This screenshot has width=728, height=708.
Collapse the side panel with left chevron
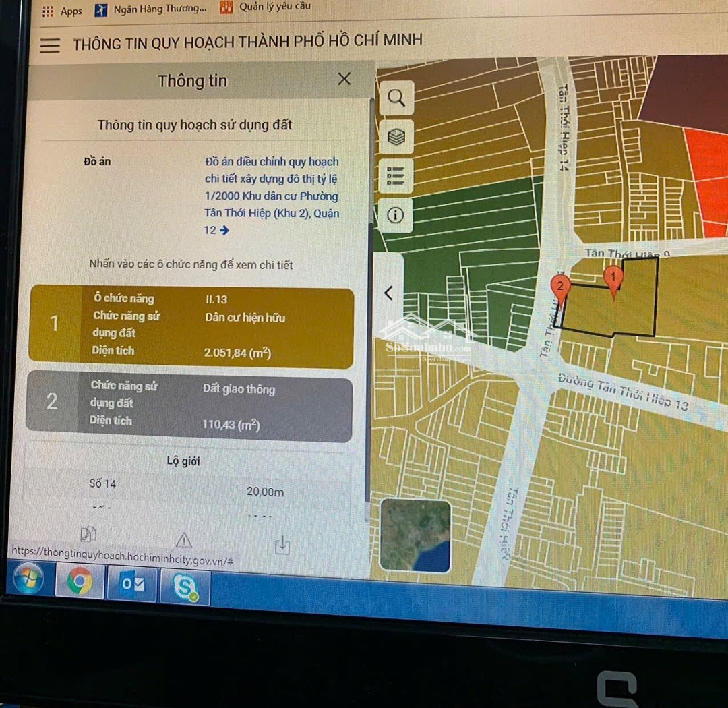388,293
